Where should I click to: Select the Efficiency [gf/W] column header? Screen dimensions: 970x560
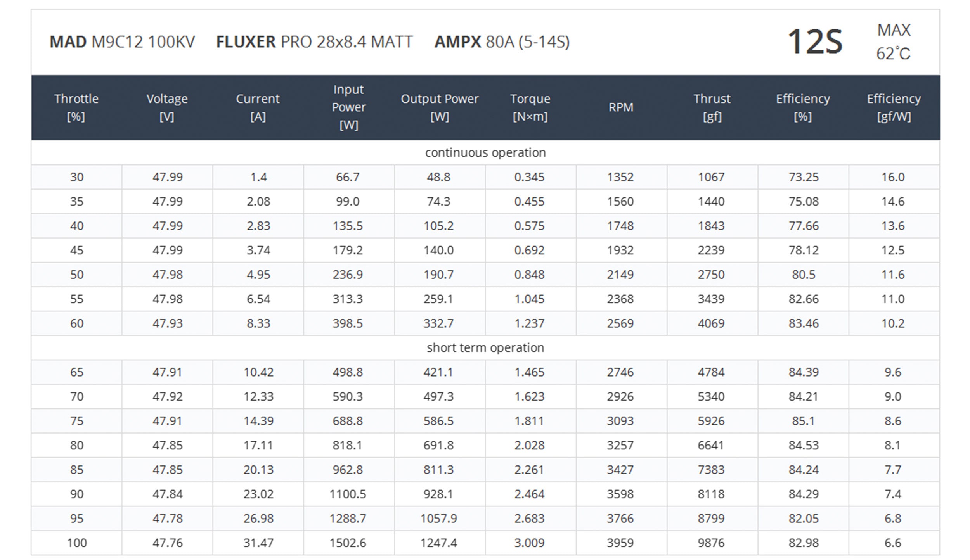(x=894, y=107)
